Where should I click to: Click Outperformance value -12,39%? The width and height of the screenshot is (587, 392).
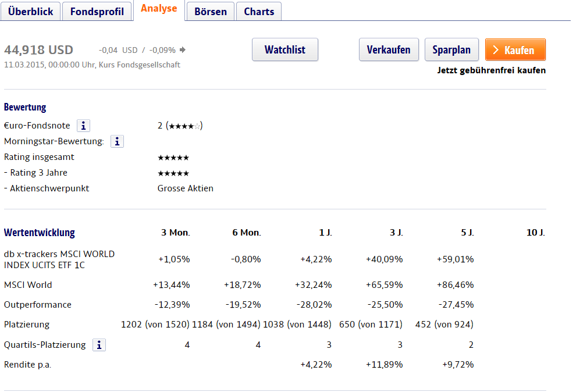[172, 305]
